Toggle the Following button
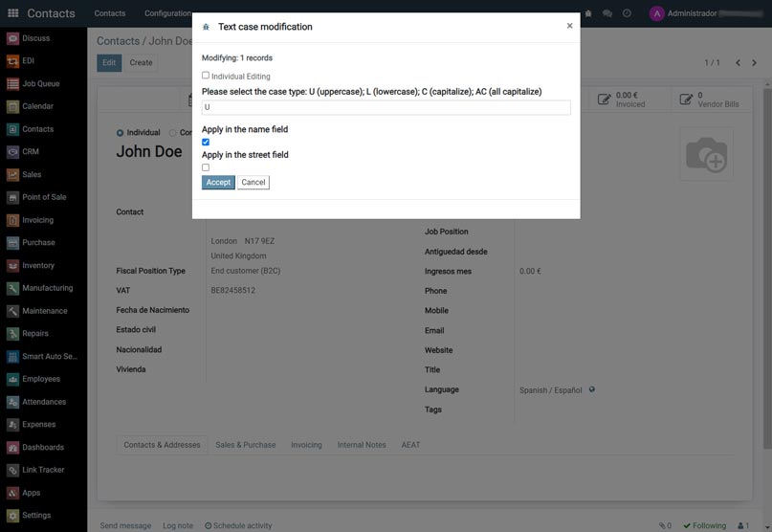The width and height of the screenshot is (772, 532). (x=704, y=525)
